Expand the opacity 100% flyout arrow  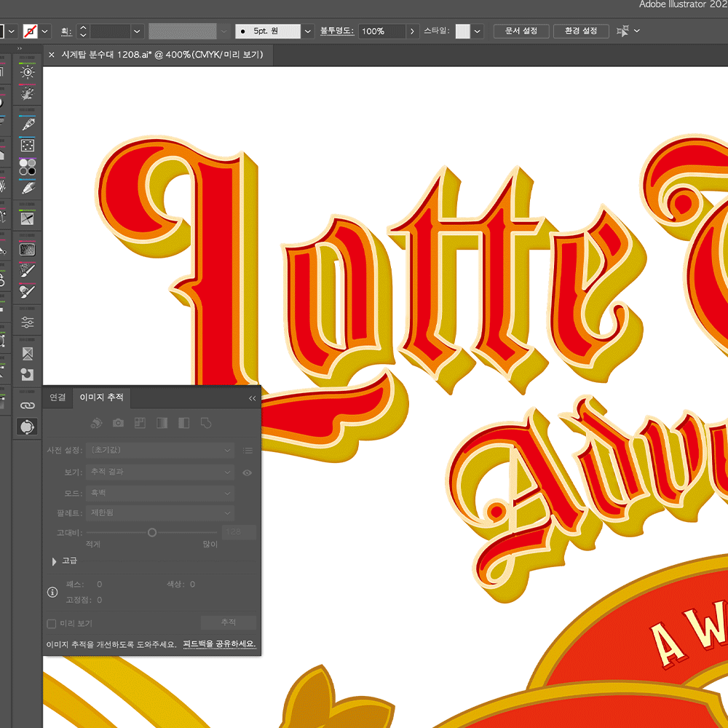pyautogui.click(x=412, y=31)
